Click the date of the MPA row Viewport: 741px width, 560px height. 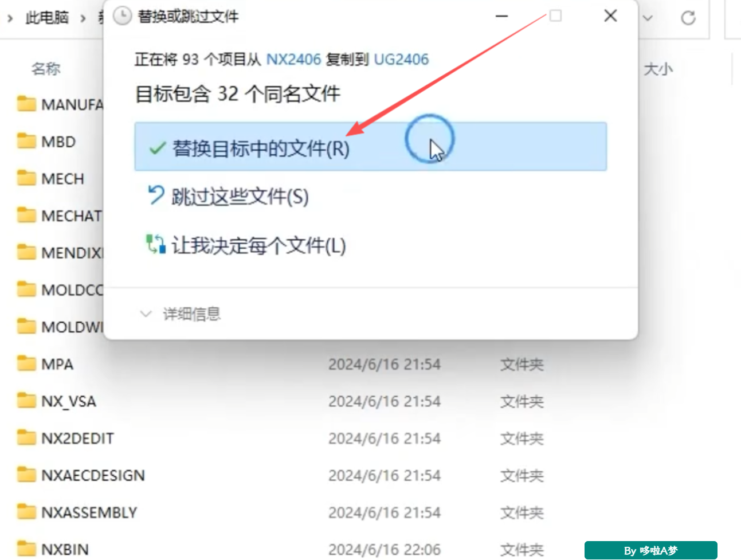(x=385, y=364)
